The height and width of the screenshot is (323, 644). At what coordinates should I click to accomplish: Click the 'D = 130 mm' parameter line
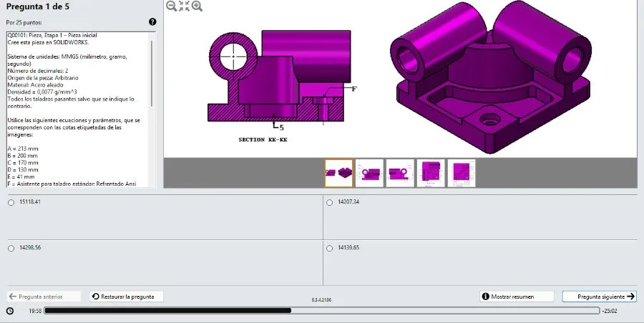(x=23, y=169)
